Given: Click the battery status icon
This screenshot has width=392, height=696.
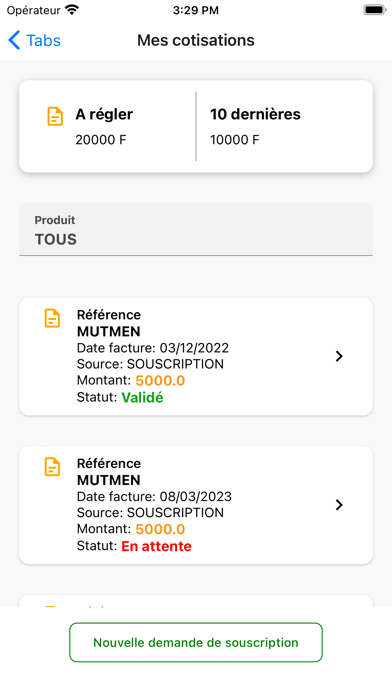Looking at the screenshot, I should (x=375, y=10).
